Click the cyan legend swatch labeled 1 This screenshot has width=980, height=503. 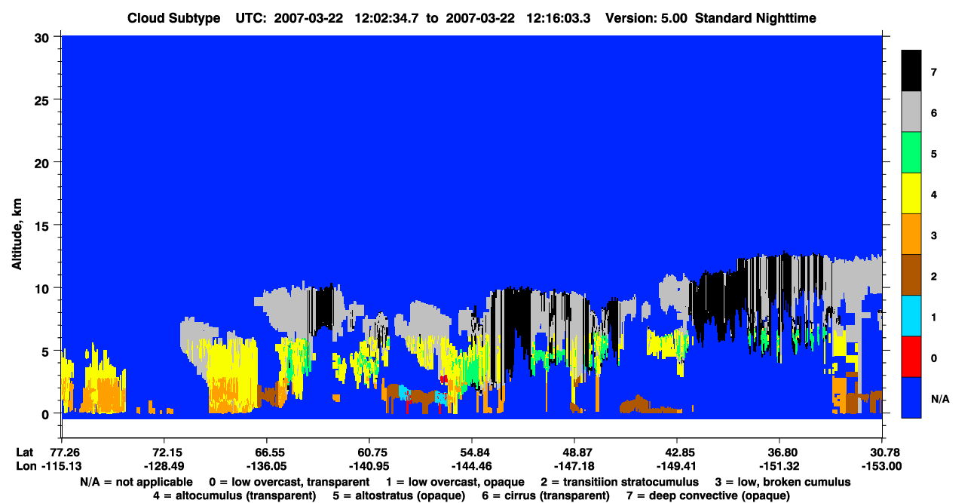[911, 316]
